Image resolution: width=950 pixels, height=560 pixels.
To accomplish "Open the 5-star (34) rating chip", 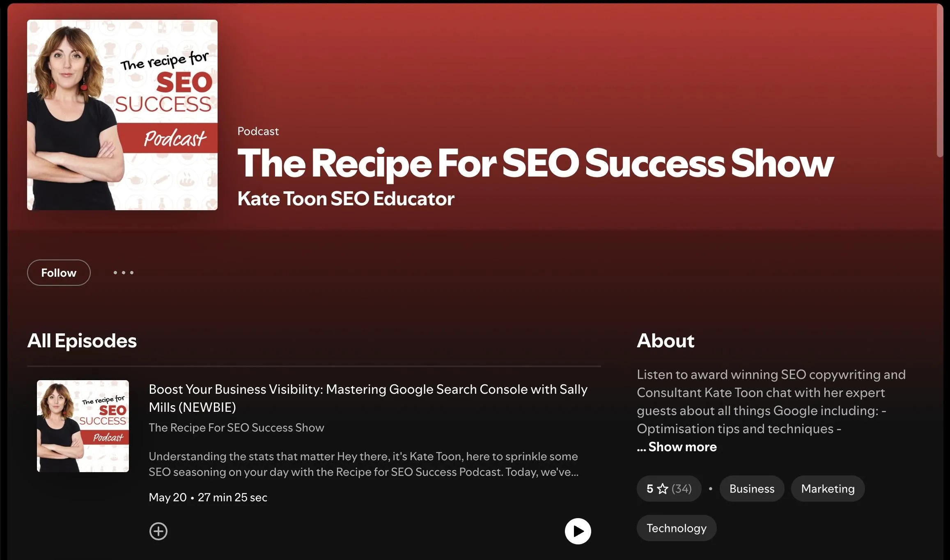I will pyautogui.click(x=669, y=489).
